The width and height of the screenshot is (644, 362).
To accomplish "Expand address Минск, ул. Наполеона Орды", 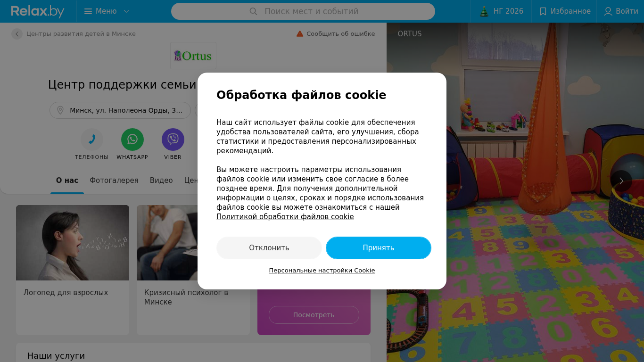I will [120, 110].
